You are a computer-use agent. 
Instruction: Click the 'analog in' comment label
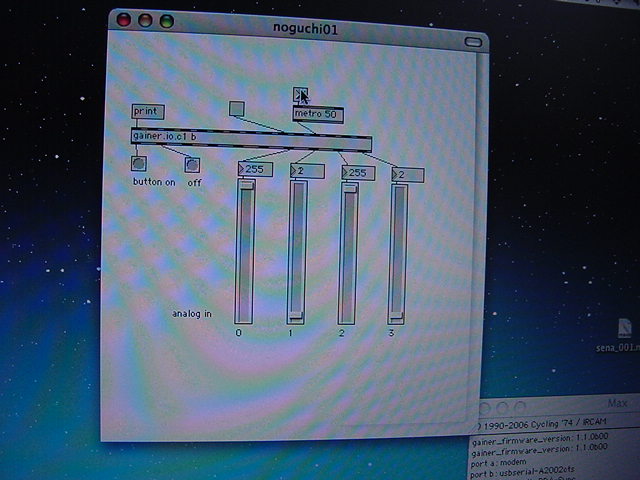pos(192,314)
